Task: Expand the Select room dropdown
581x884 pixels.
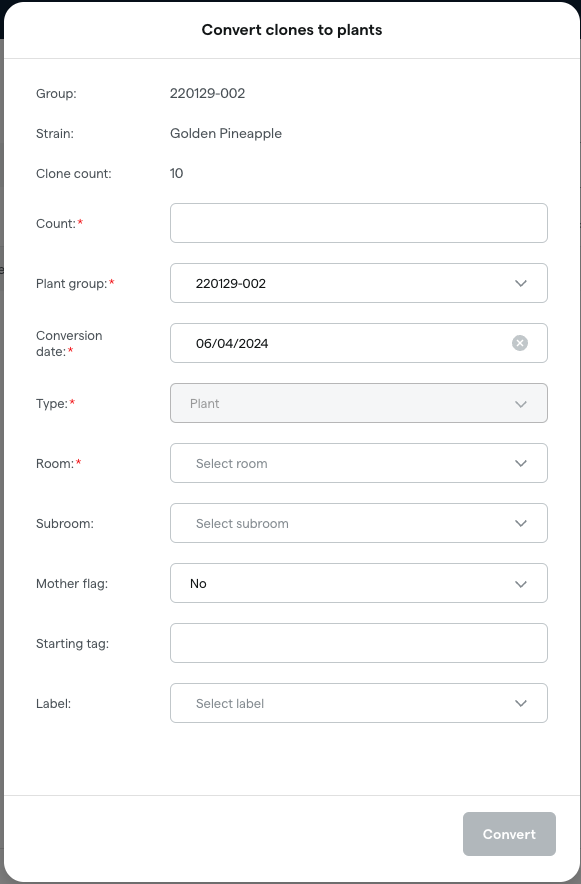Action: [x=359, y=463]
